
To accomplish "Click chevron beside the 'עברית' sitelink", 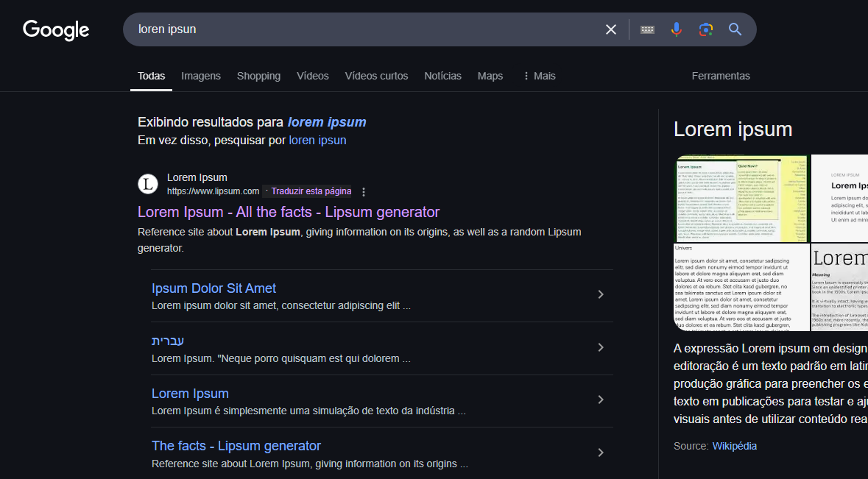I will [601, 347].
